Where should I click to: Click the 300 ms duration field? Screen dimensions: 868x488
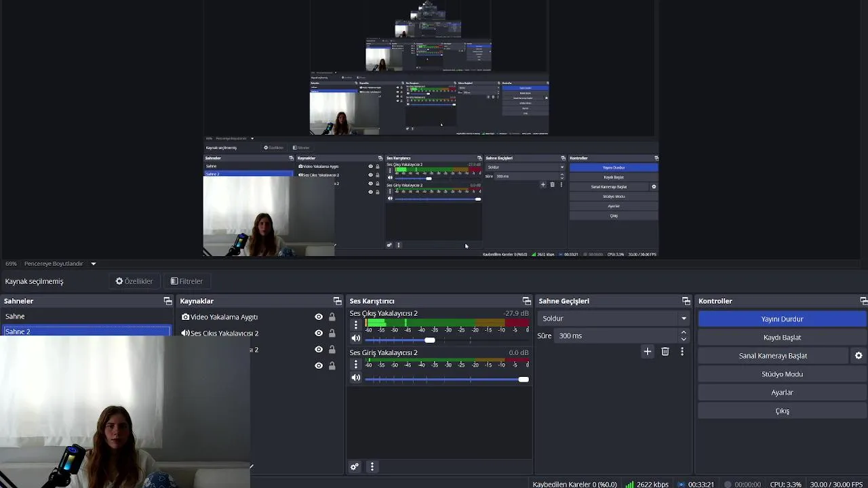coord(616,335)
